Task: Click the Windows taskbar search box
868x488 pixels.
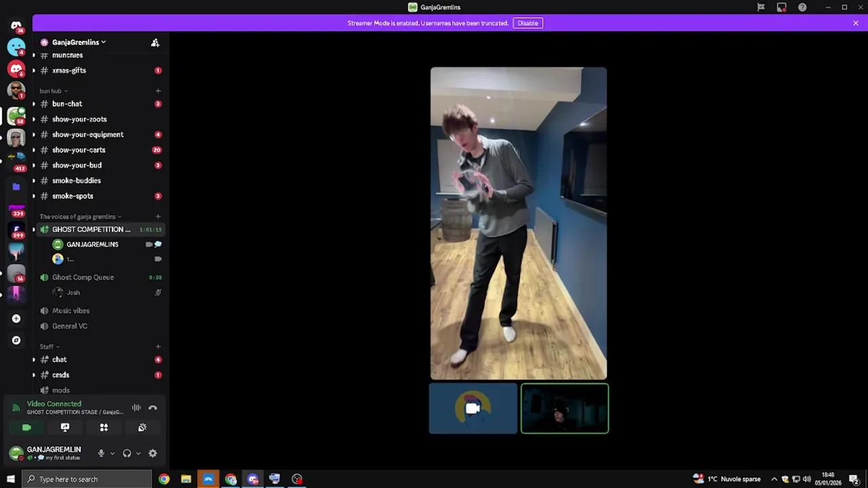Action: click(86, 479)
